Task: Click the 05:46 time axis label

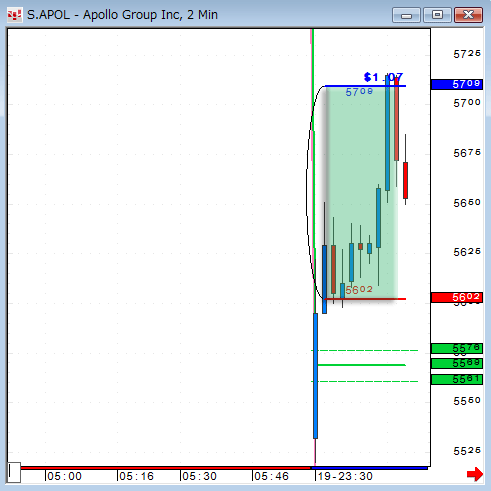Action: coord(271,476)
